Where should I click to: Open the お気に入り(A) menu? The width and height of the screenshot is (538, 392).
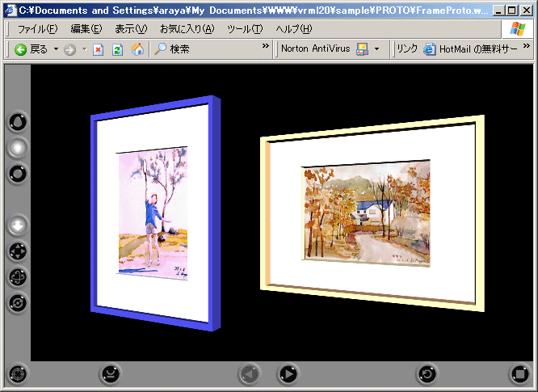[x=187, y=29]
